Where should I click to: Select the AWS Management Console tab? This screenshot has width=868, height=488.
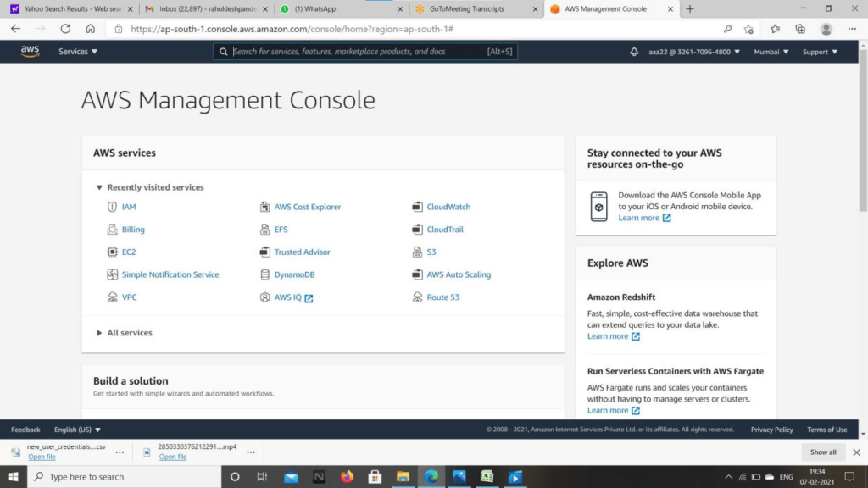(611, 8)
